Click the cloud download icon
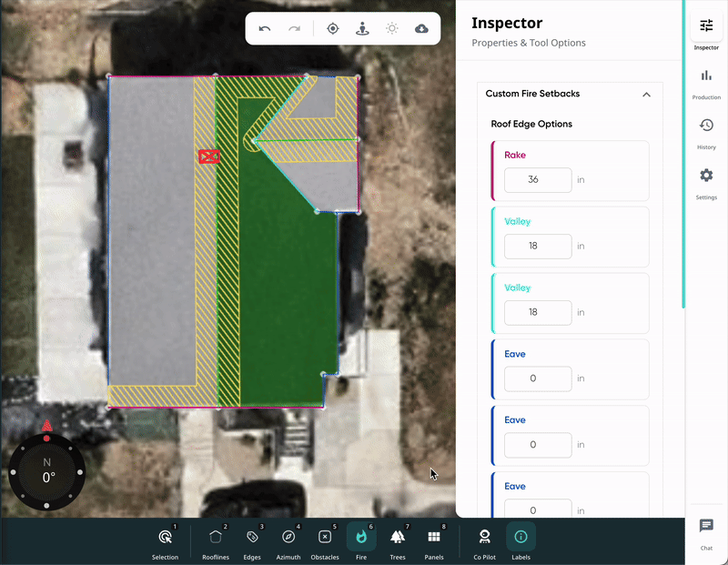Image resolution: width=728 pixels, height=565 pixels. pyautogui.click(x=421, y=28)
